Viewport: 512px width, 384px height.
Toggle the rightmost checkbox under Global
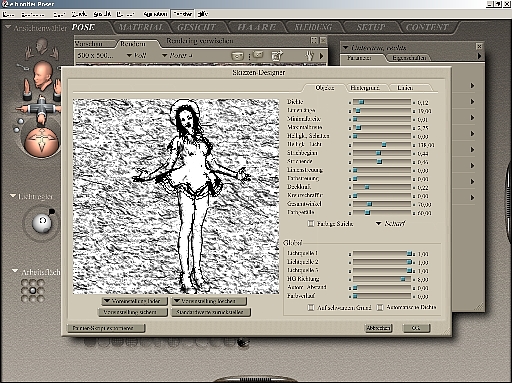click(380, 307)
